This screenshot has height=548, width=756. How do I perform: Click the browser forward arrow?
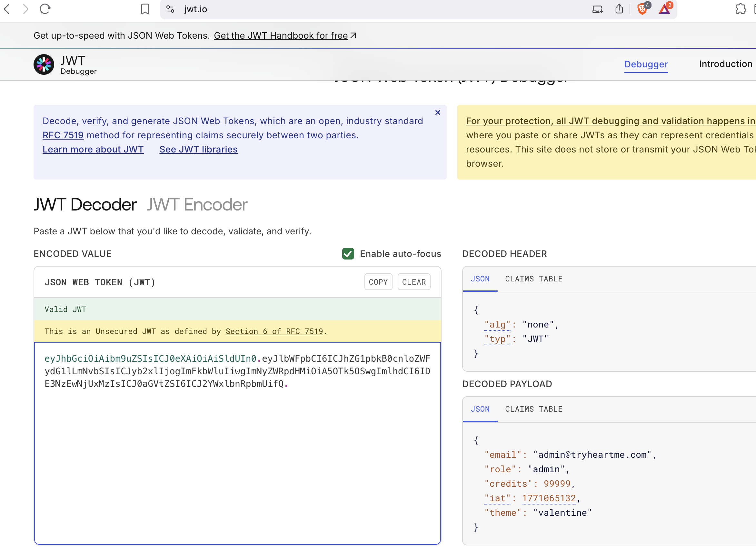tap(26, 9)
